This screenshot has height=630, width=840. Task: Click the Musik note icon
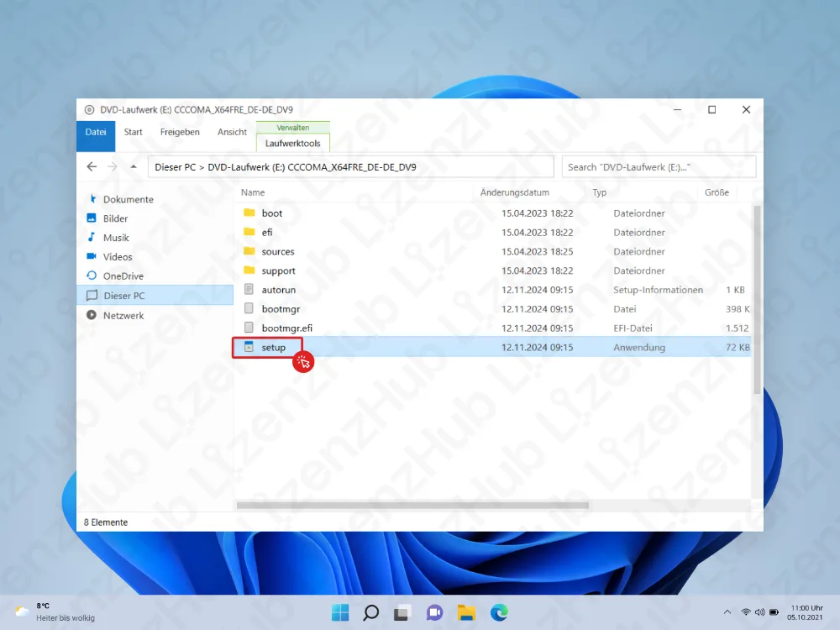(x=92, y=238)
